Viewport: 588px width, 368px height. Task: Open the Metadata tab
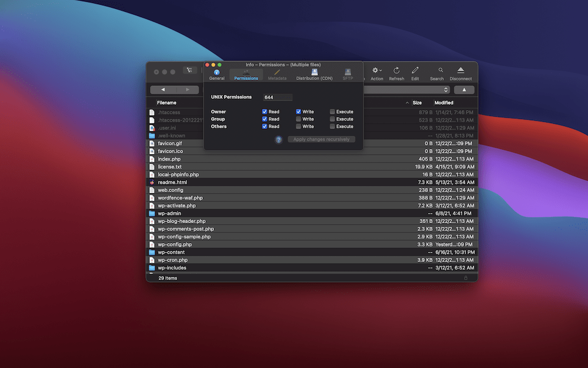pyautogui.click(x=277, y=74)
